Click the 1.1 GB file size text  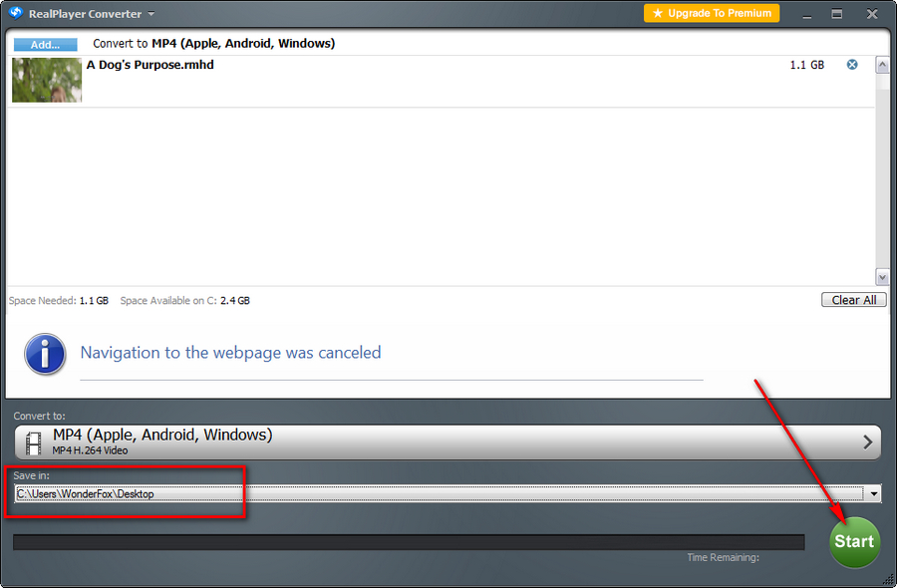pos(806,65)
